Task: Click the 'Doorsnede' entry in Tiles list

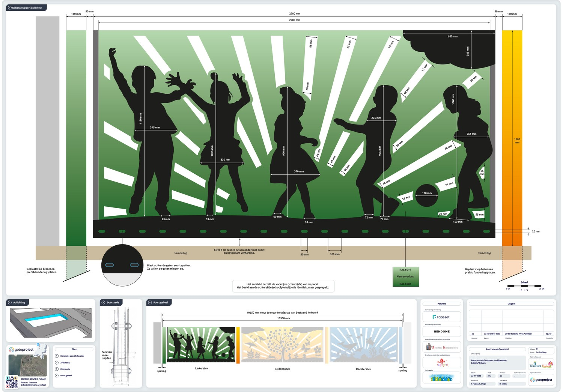Action: (65, 369)
